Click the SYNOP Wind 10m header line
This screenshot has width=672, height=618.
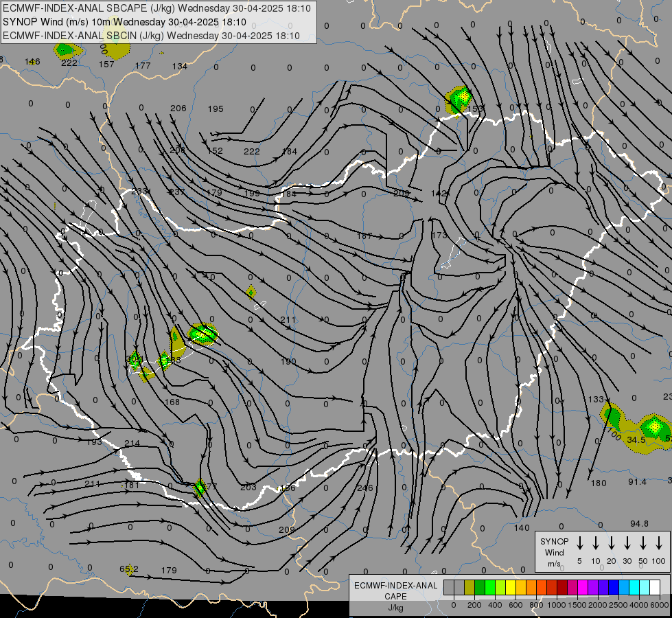click(124, 22)
